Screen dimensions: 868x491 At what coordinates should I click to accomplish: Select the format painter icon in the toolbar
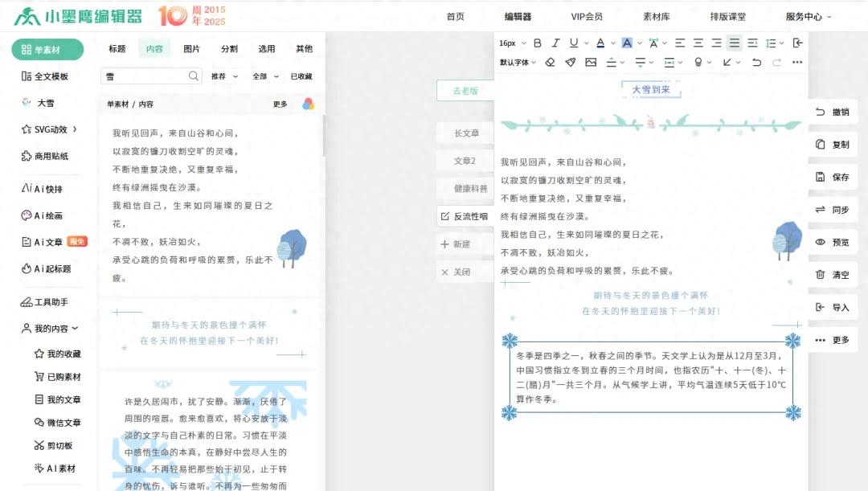(x=571, y=62)
